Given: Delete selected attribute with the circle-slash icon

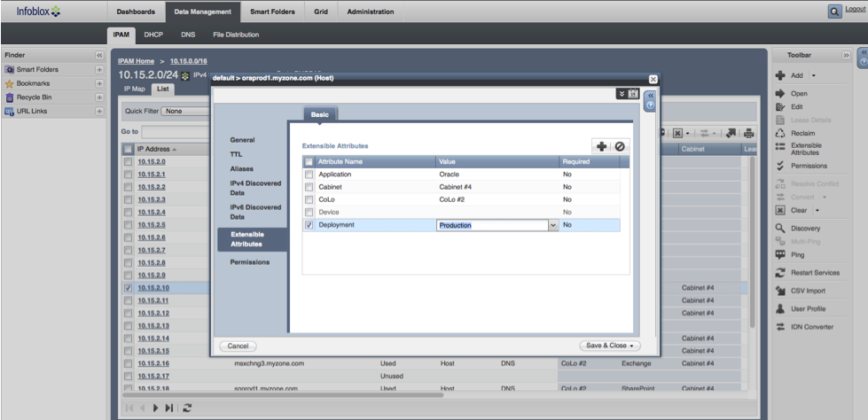Looking at the screenshot, I should tap(620, 146).
